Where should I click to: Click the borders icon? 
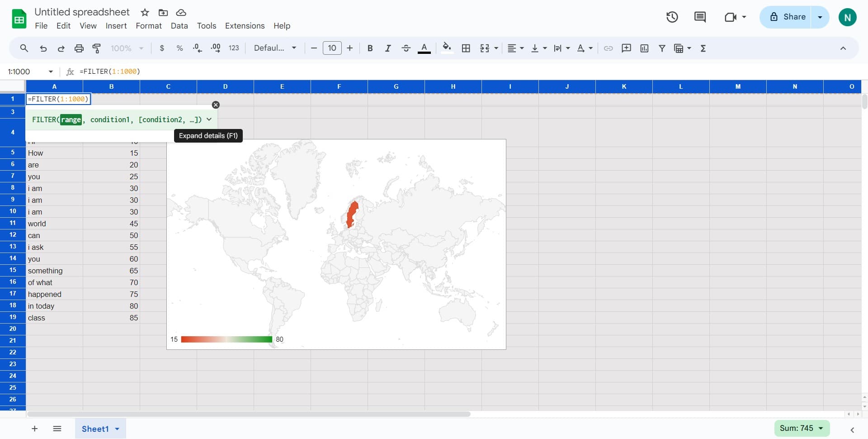(x=466, y=48)
